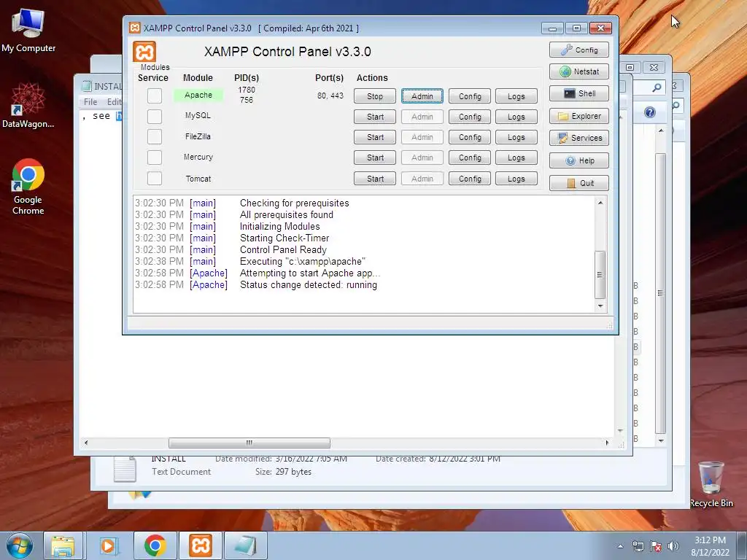This screenshot has width=747, height=560.
Task: Open the MySQL Config dropdown
Action: [x=470, y=117]
